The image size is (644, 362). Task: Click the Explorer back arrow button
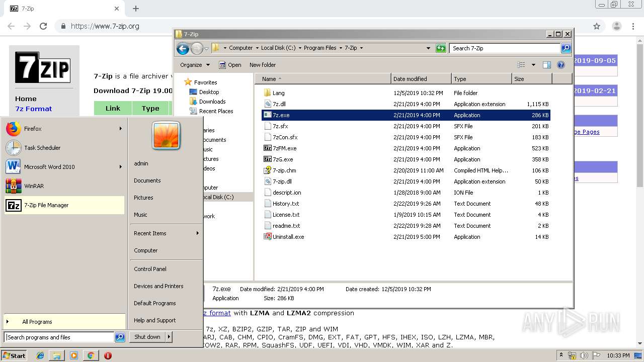(x=183, y=48)
